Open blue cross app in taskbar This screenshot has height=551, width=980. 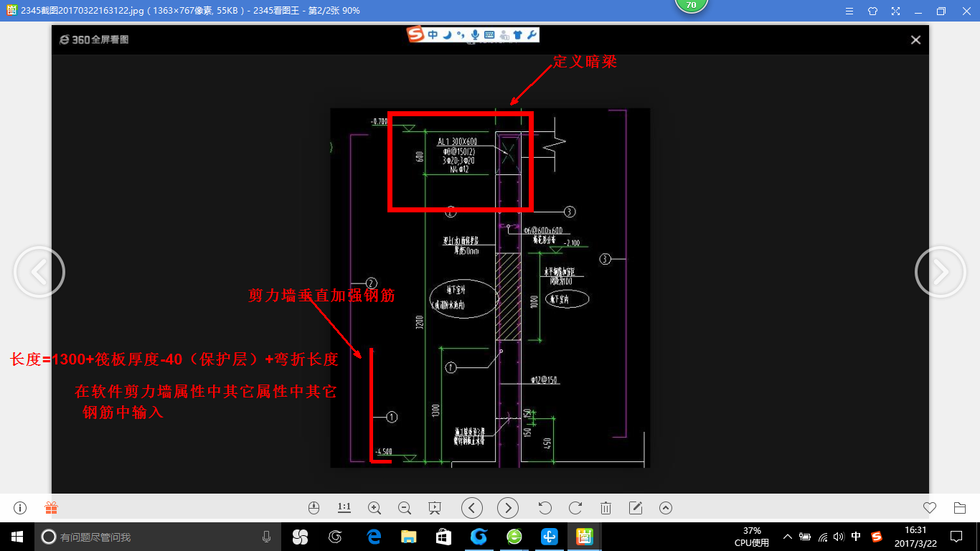click(550, 537)
